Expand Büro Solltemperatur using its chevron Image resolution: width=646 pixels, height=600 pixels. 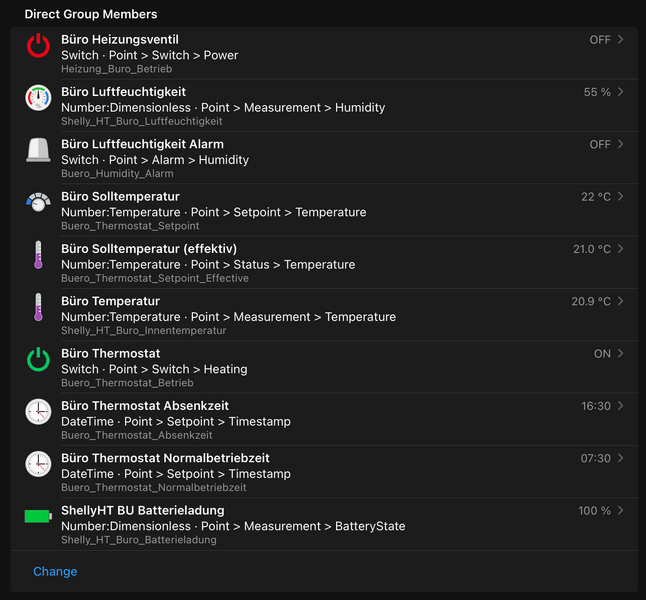[621, 197]
